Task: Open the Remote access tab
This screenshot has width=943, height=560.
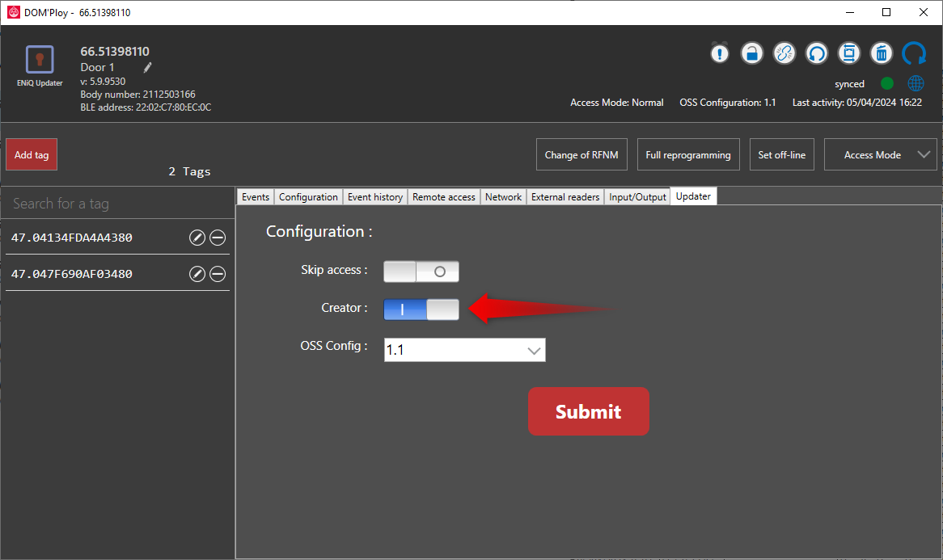Action: pos(444,197)
